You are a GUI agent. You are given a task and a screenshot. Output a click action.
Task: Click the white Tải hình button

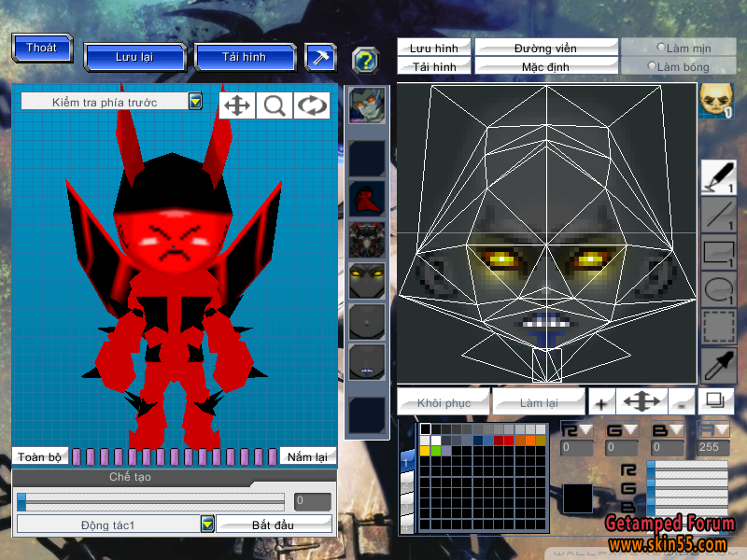coord(434,66)
